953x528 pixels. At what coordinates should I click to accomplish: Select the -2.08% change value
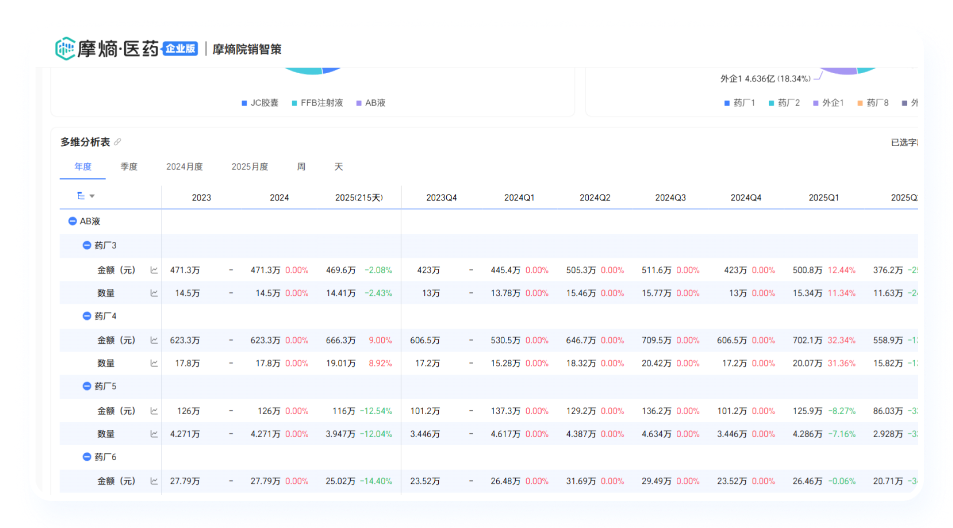point(378,270)
